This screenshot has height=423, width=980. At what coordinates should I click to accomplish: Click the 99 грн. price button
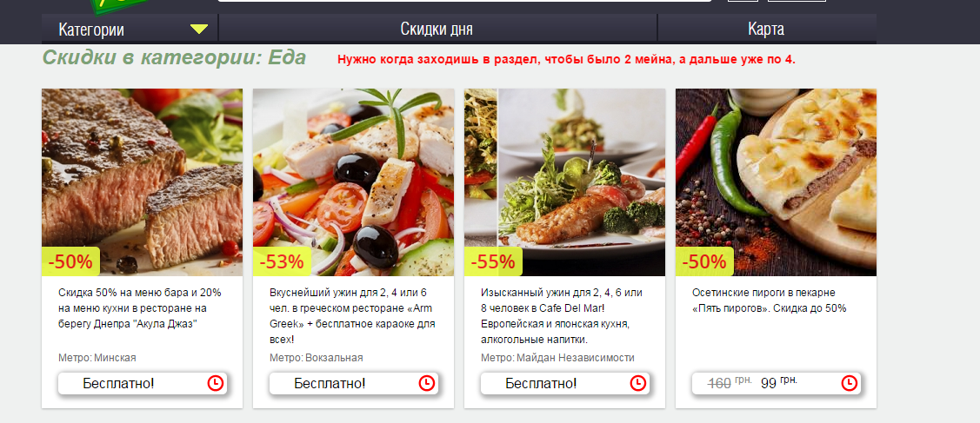(x=777, y=383)
